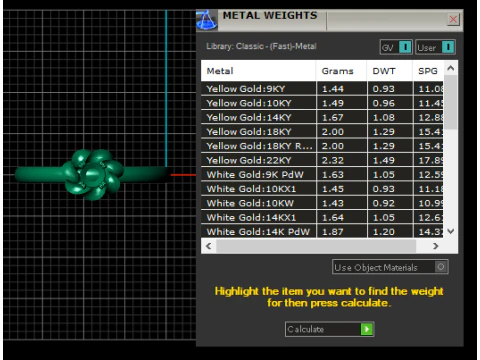This screenshot has width=480, height=360.
Task: Select the Yellow Gold:10KY row
Action: [322, 103]
